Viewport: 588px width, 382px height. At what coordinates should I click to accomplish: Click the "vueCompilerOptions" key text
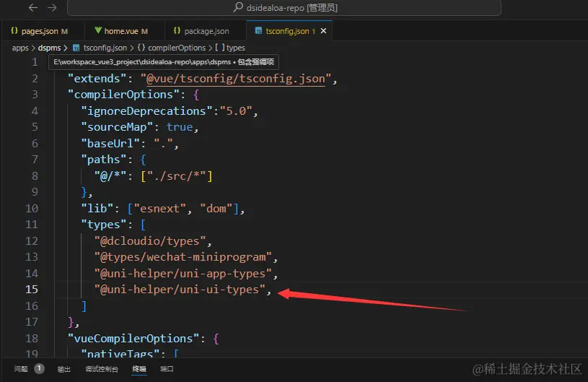click(x=133, y=339)
